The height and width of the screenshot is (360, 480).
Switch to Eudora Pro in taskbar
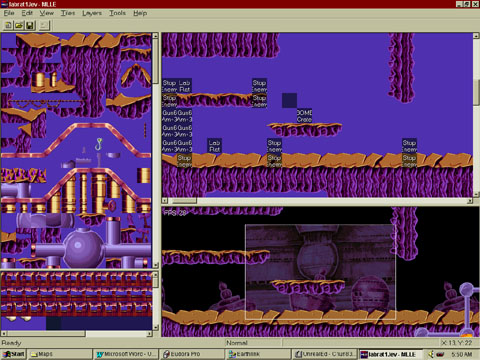click(x=191, y=354)
